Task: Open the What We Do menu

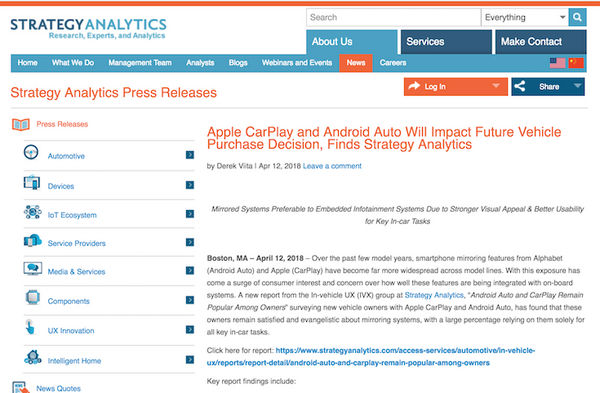Action: pos(73,63)
